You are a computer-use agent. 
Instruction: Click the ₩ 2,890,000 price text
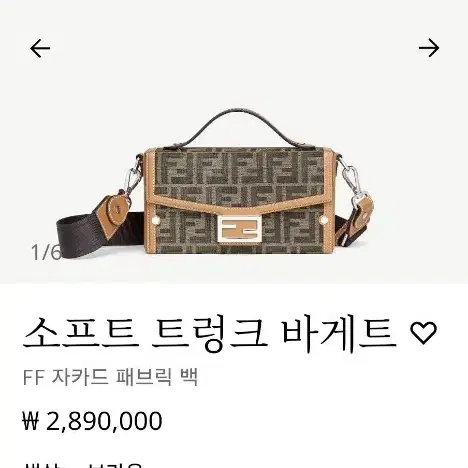[x=92, y=421]
